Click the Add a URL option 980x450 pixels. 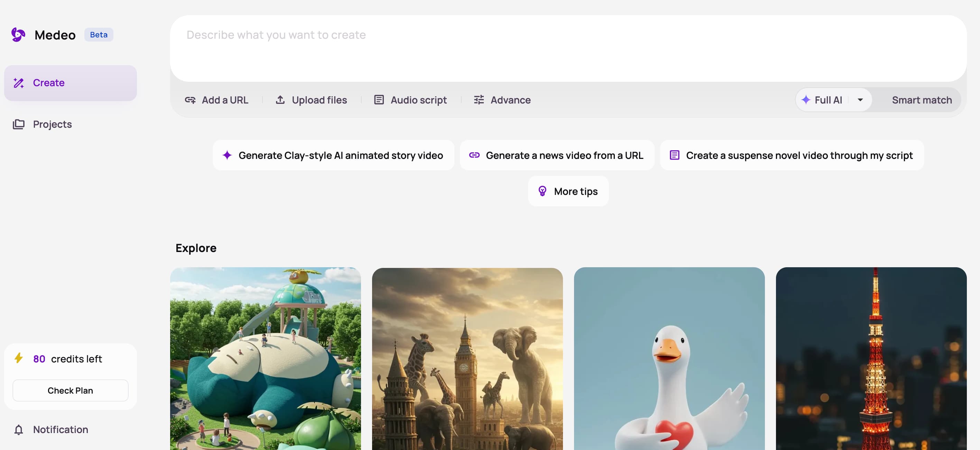216,100
